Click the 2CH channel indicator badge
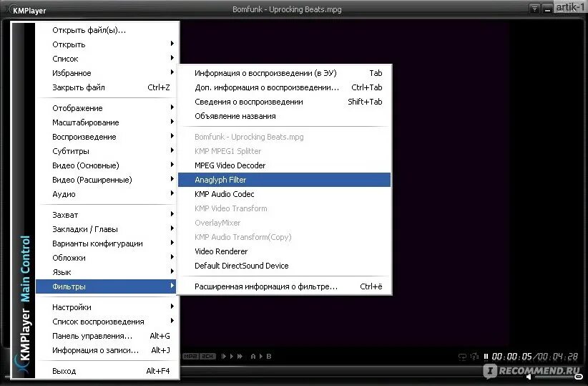Viewport: 588px width, 386px height. (x=207, y=356)
